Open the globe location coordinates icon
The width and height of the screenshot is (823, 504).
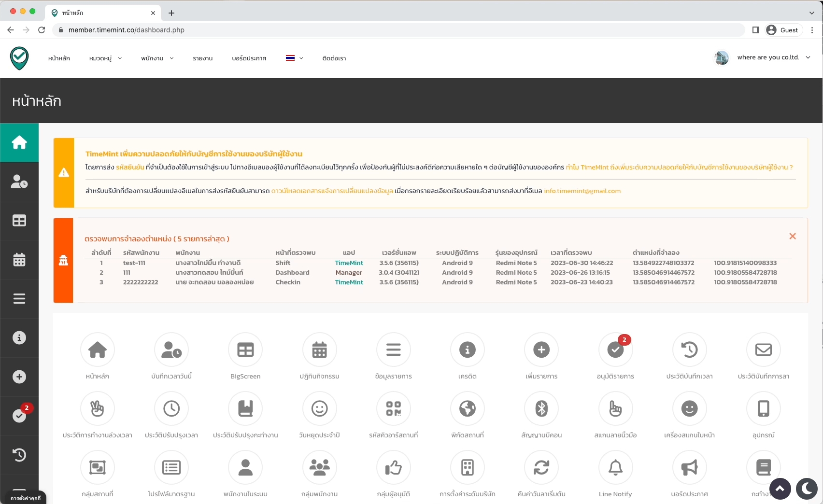tap(467, 409)
